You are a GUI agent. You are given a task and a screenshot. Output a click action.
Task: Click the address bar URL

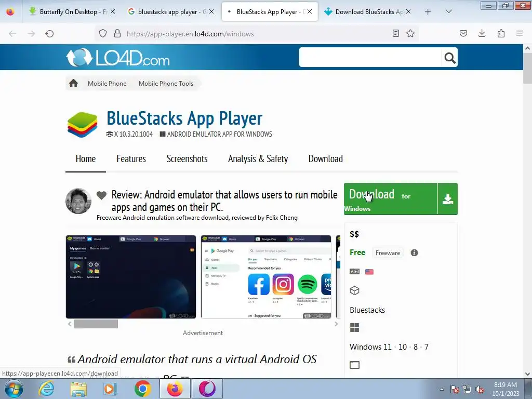(x=190, y=34)
